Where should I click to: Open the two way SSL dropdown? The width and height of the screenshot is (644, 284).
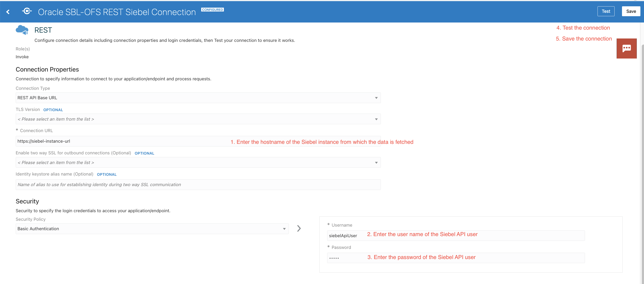coord(198,162)
